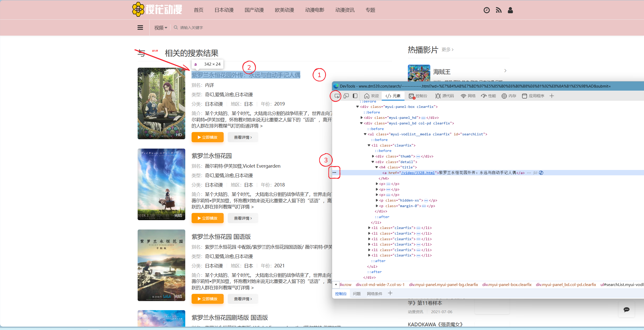Image resolution: width=644 pixels, height=330 pixels.
Task: Switch to the 网络 DevTools tab
Action: coord(468,96)
